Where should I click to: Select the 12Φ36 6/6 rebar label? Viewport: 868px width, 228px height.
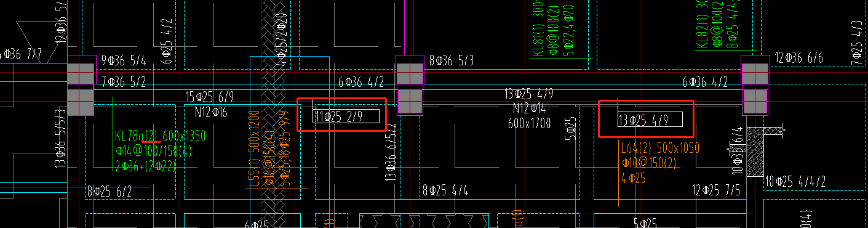798,58
